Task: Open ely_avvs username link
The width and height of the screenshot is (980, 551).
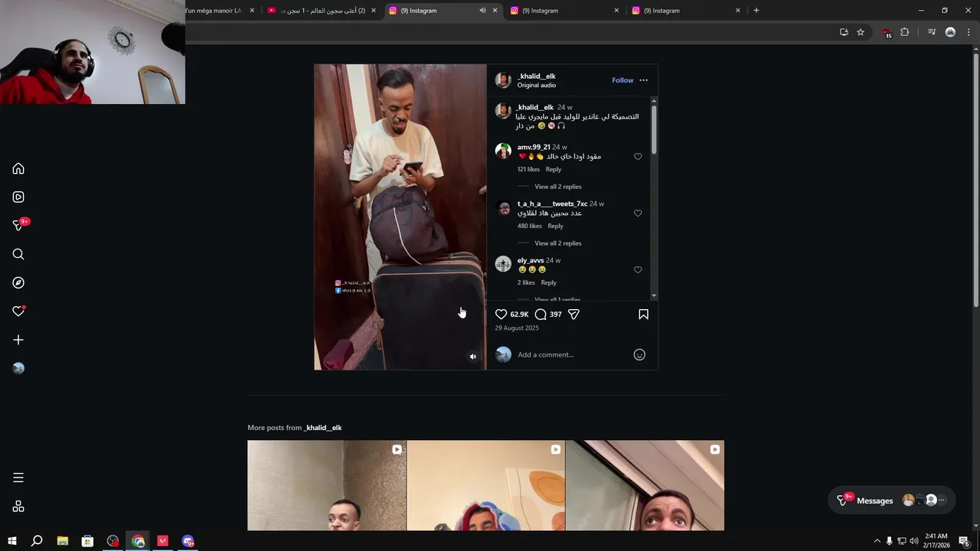Action: (531, 260)
